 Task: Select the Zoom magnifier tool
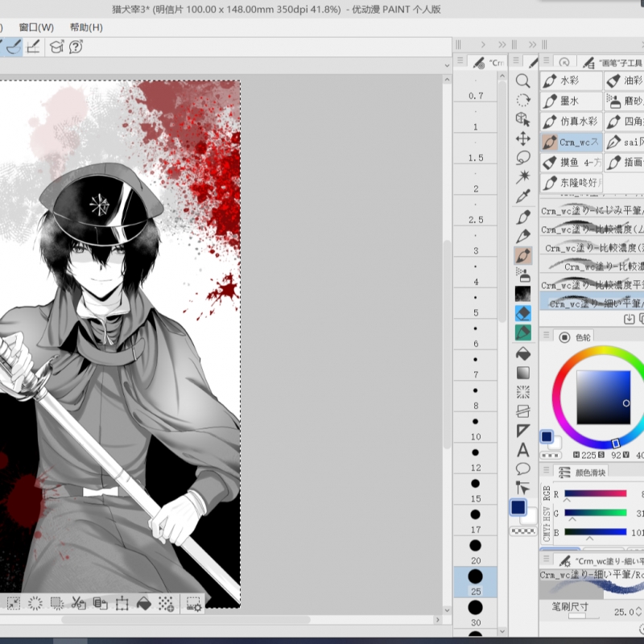(x=522, y=80)
